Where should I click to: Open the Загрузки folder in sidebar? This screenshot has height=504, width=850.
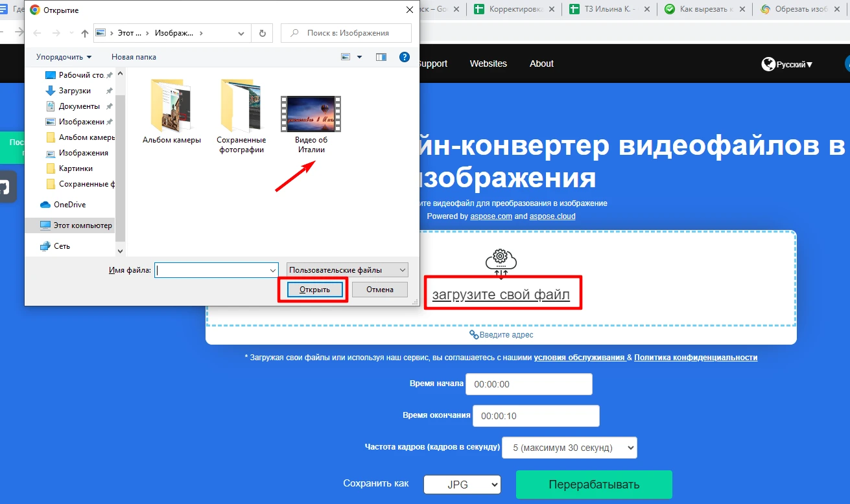(75, 91)
